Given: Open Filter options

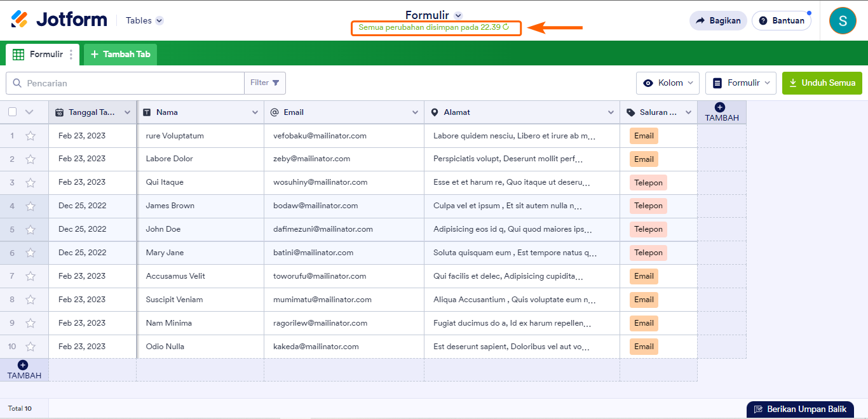Looking at the screenshot, I should [264, 83].
